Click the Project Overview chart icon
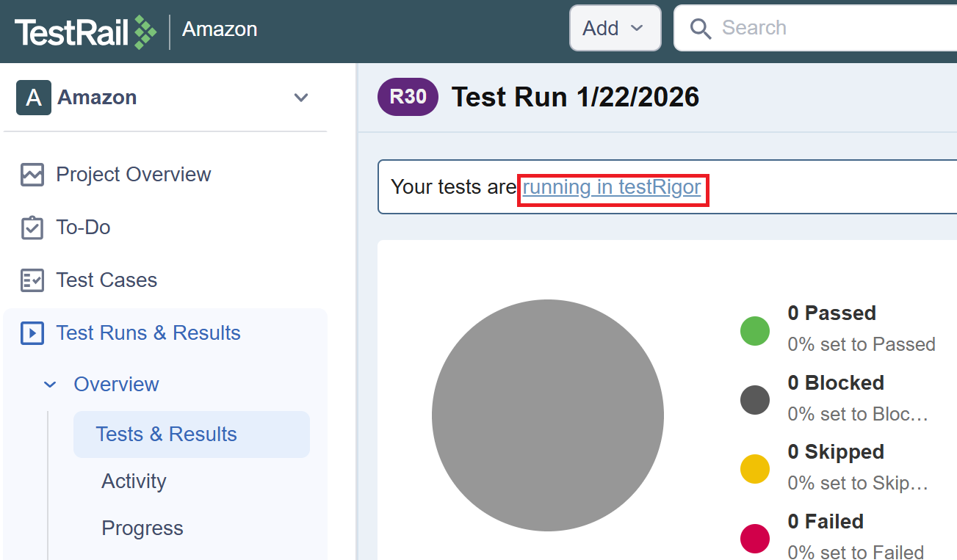 [32, 175]
